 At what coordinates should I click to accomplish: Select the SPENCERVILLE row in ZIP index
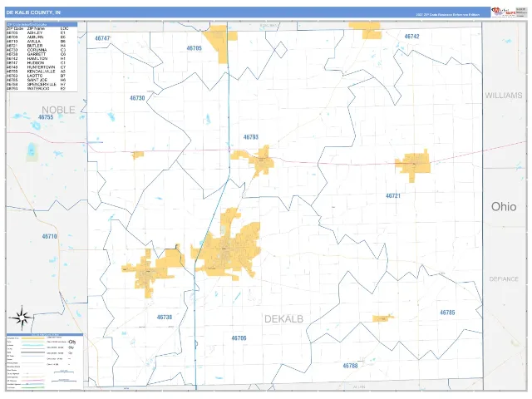37,84
